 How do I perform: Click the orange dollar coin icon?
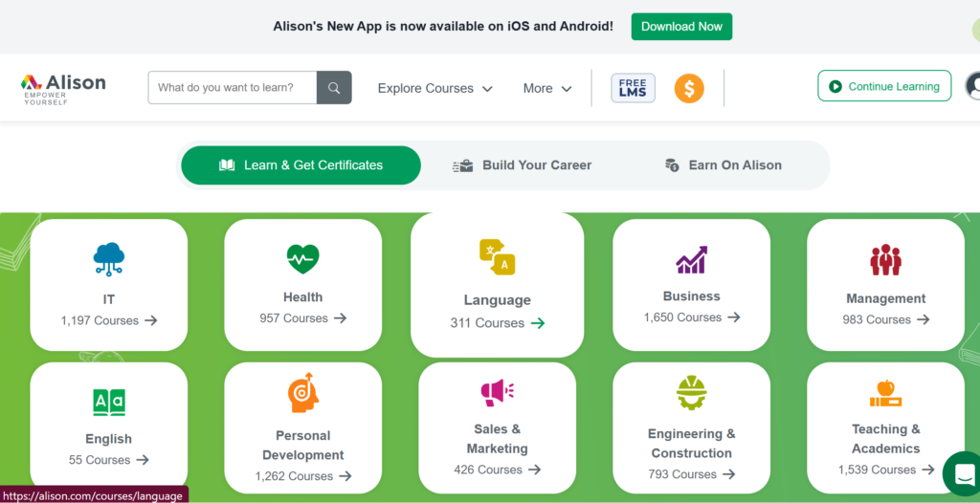coord(689,88)
